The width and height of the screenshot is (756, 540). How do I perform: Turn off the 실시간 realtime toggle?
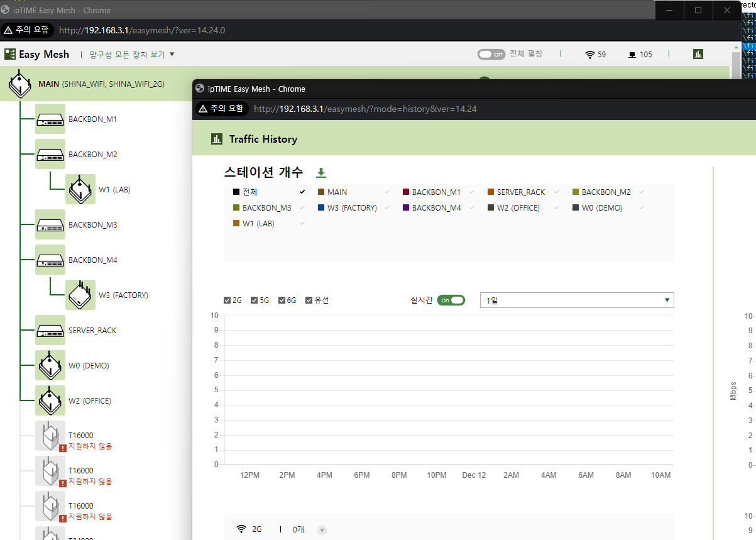pyautogui.click(x=451, y=300)
